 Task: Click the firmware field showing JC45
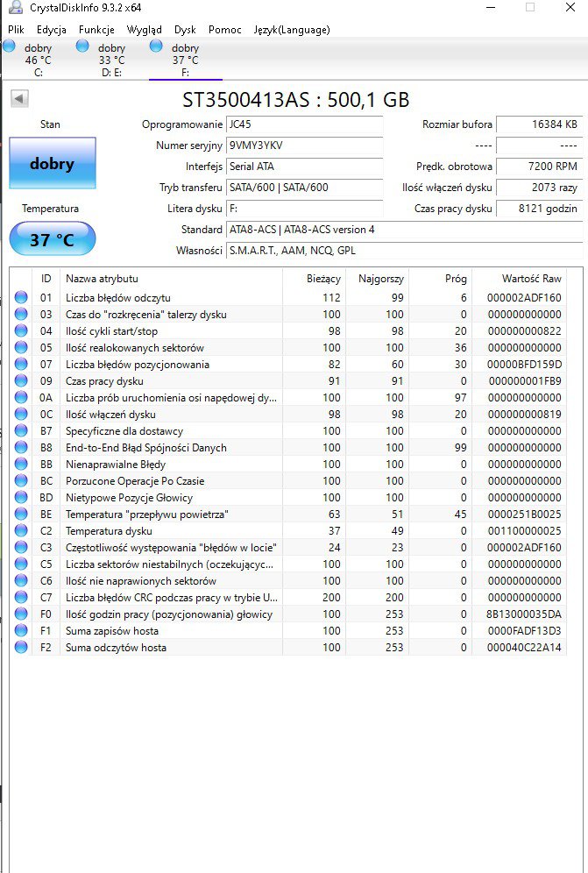(305, 124)
